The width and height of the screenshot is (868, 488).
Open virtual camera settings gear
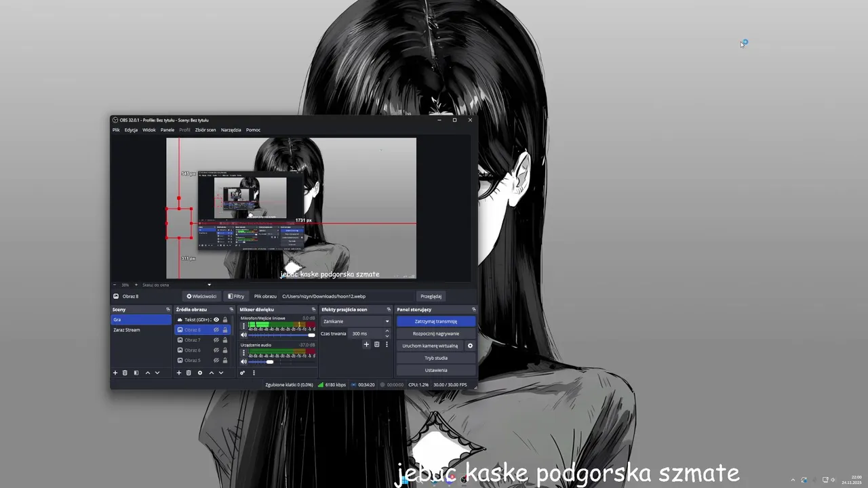[470, 346]
